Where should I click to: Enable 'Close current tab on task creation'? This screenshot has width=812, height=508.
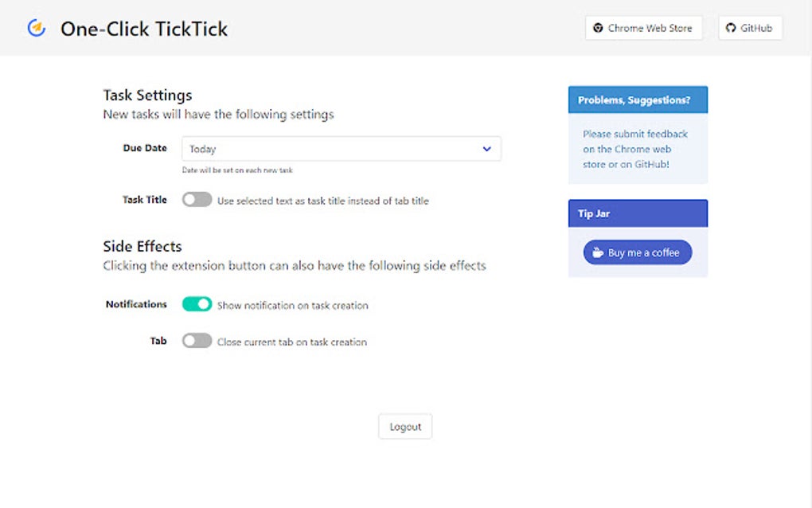197,341
